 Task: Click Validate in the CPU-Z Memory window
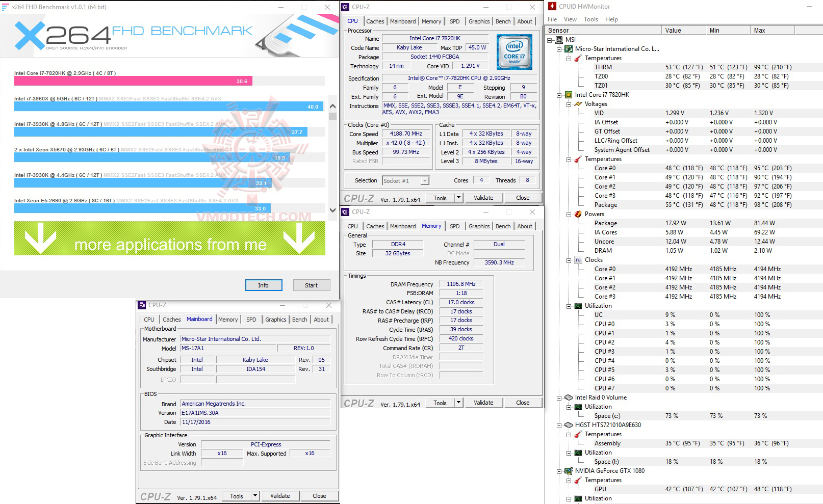pyautogui.click(x=483, y=402)
